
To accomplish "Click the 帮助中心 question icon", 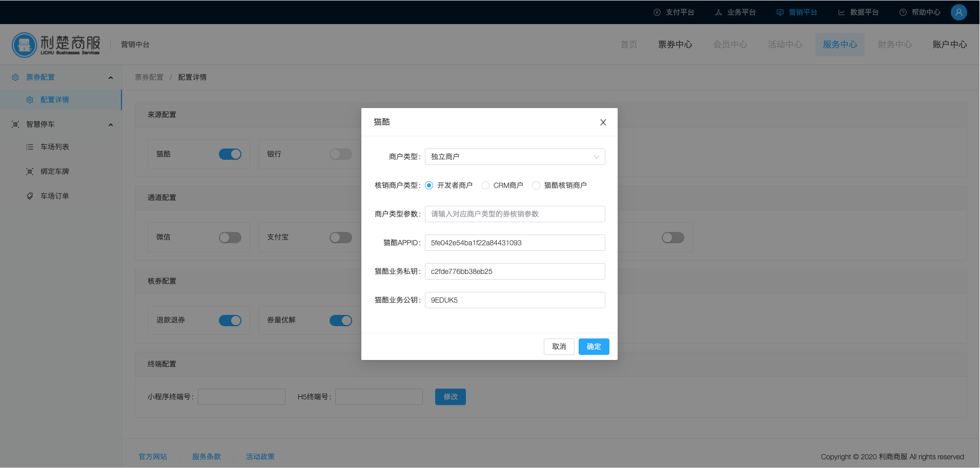I will [903, 12].
